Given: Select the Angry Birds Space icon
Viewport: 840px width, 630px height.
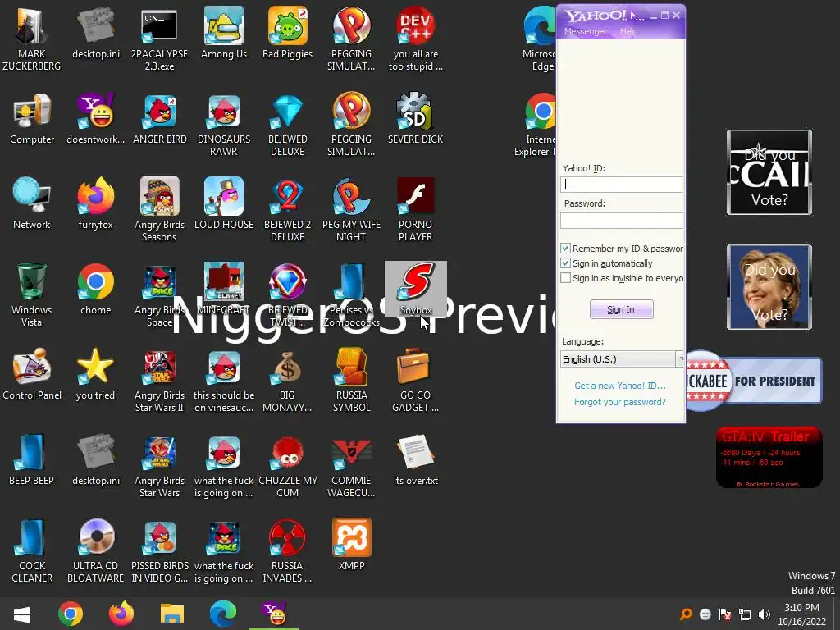Looking at the screenshot, I should 160,294.
